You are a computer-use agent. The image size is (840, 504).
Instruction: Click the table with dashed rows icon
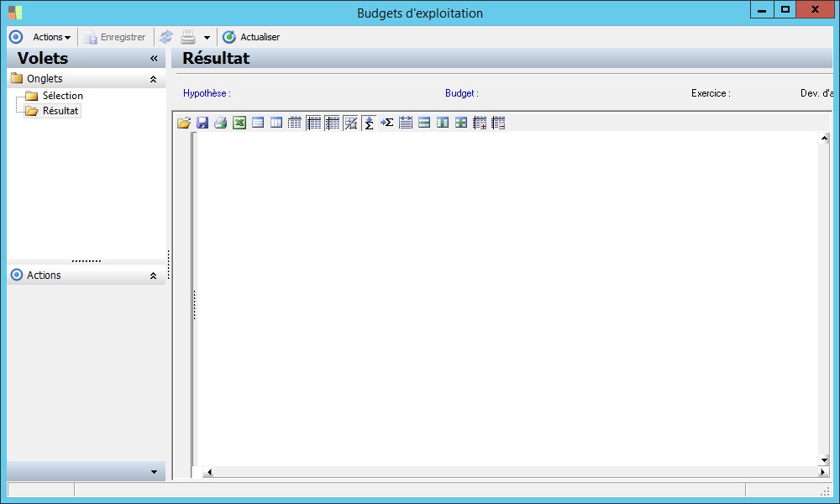click(332, 123)
